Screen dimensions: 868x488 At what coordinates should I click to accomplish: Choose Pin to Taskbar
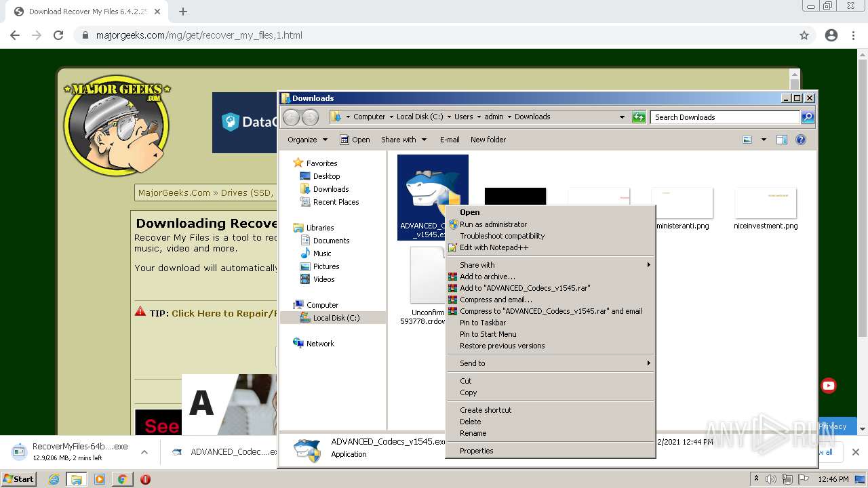point(550,323)
